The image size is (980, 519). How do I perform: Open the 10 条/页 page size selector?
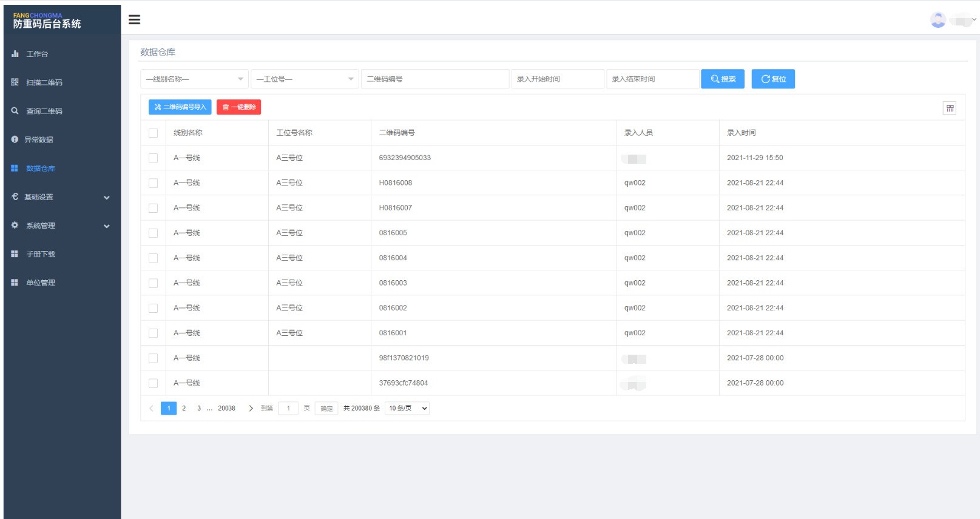[x=407, y=409]
